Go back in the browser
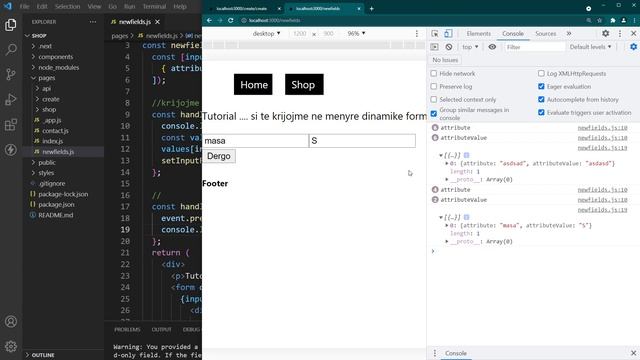Image resolution: width=640 pixels, height=360 pixels. pos(209,20)
